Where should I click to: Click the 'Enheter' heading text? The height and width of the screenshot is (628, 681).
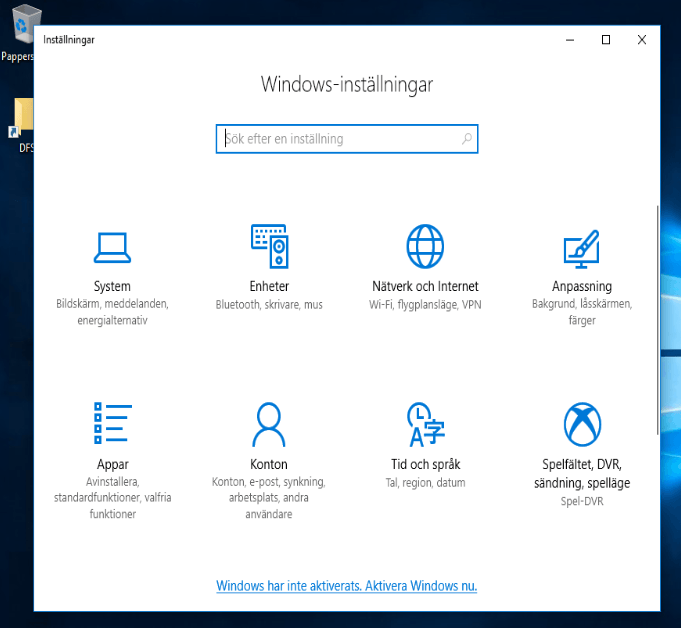[269, 286]
